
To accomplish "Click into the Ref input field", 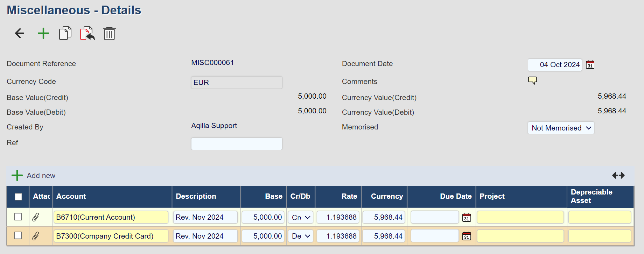I will pyautogui.click(x=237, y=144).
